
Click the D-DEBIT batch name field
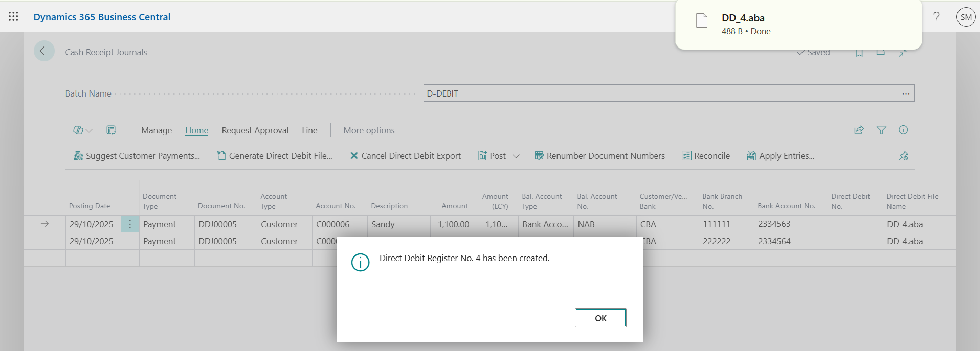(x=660, y=93)
